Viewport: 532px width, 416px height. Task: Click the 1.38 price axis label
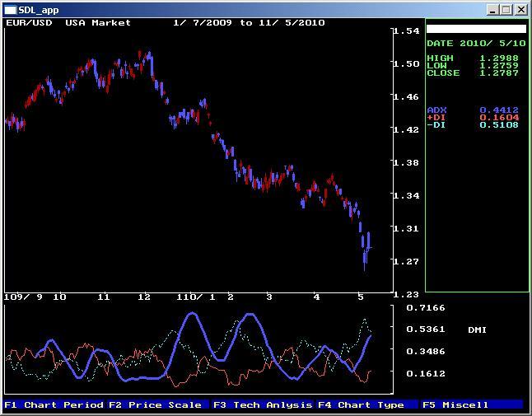tap(407, 163)
